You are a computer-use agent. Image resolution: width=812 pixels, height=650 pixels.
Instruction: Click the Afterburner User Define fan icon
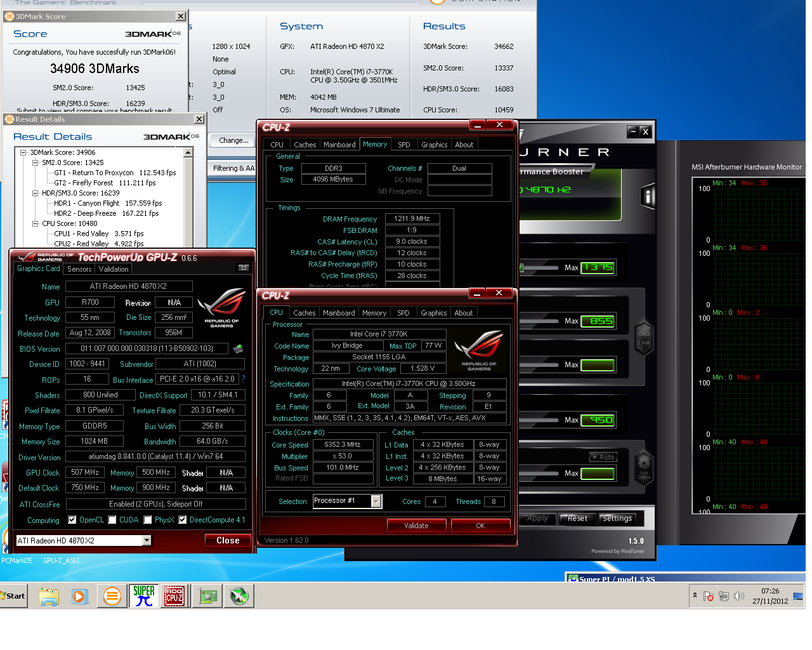[644, 470]
